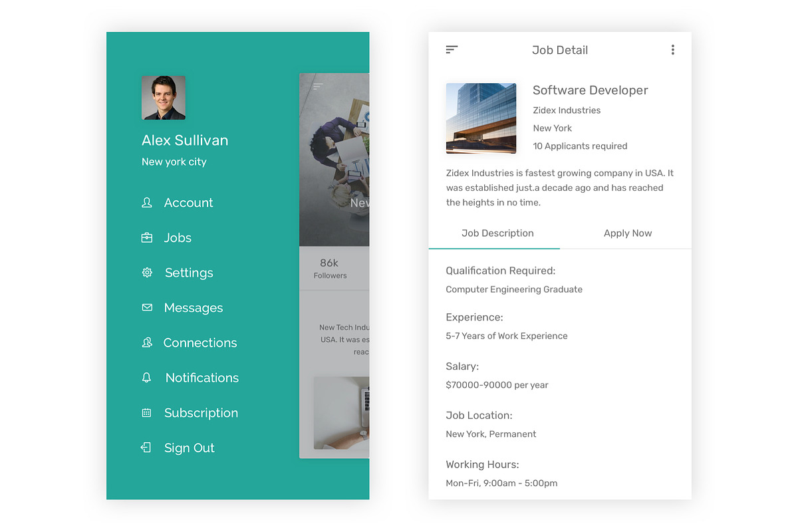Click the Messages envelope icon
This screenshot has width=798, height=532.
[147, 308]
